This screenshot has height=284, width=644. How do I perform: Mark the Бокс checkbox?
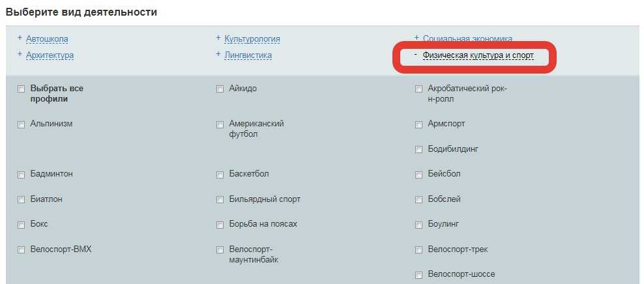[22, 225]
